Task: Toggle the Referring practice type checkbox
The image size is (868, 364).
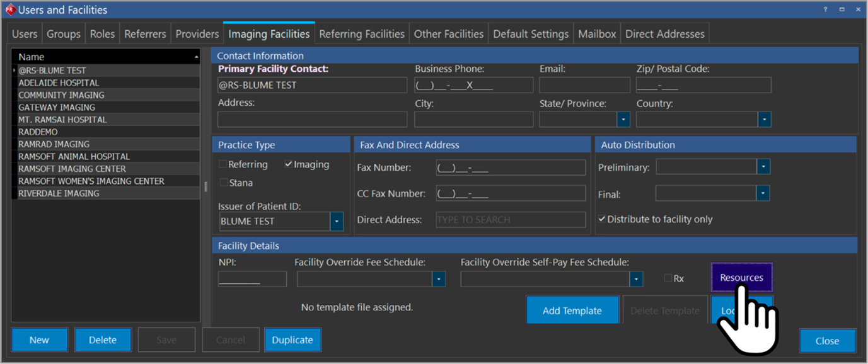Action: (x=223, y=164)
